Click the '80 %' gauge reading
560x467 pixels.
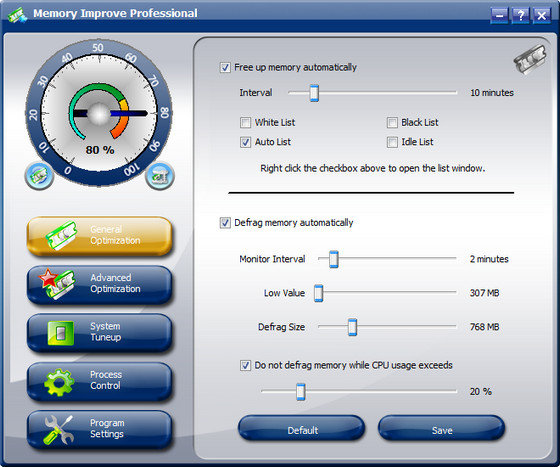(x=100, y=150)
